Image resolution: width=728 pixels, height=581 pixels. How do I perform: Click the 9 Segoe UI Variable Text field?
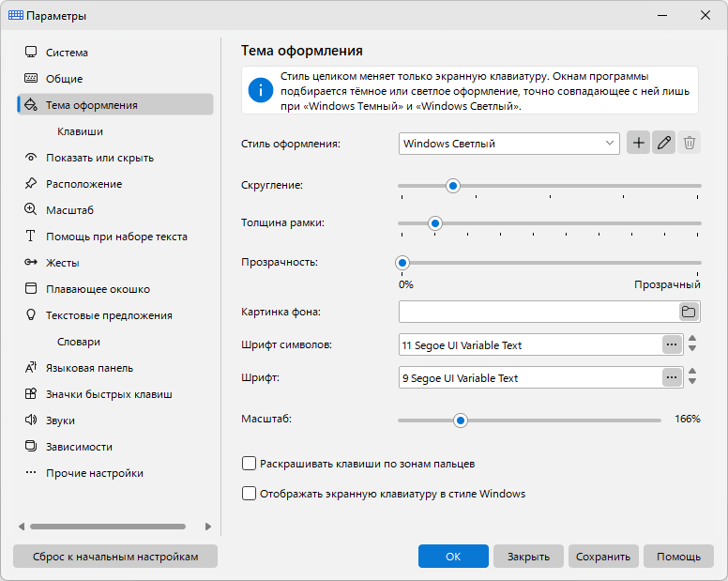click(530, 377)
